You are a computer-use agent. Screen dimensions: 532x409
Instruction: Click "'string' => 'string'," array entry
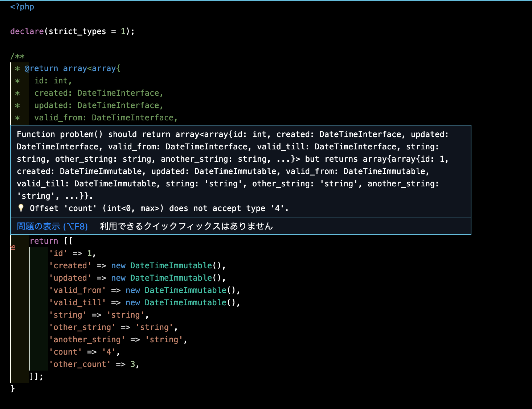pos(99,315)
